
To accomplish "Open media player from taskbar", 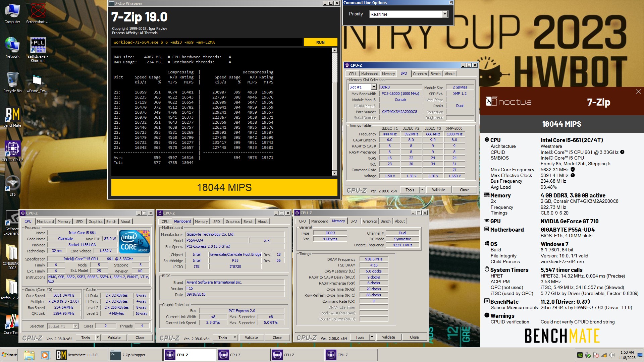I will coord(45,355).
